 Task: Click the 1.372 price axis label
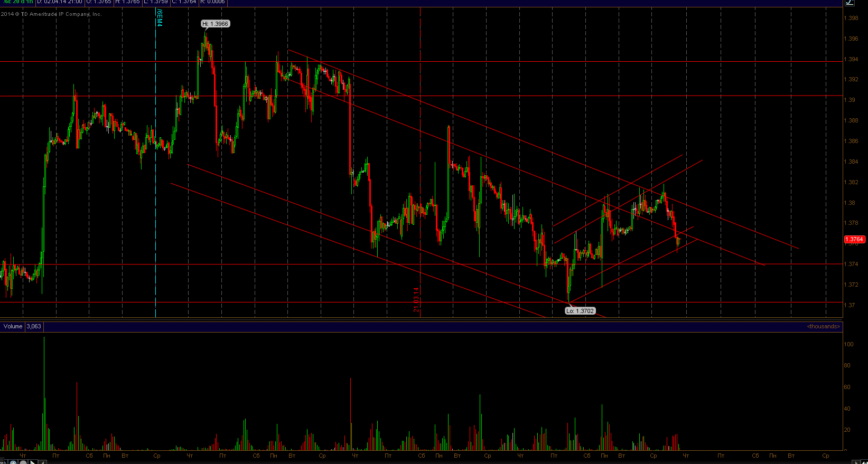(851, 285)
